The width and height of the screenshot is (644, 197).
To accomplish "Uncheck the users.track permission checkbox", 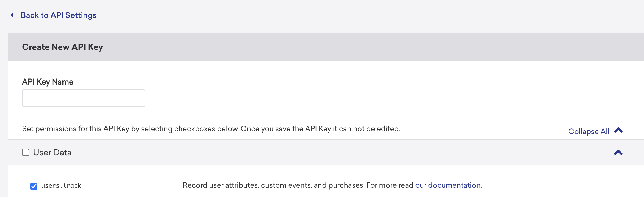I will [34, 186].
